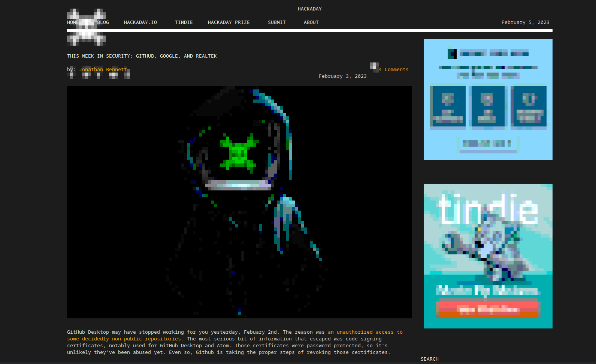Follow the 'an unauthorized access to' article link
The width and height of the screenshot is (596, 364).
click(x=365, y=332)
